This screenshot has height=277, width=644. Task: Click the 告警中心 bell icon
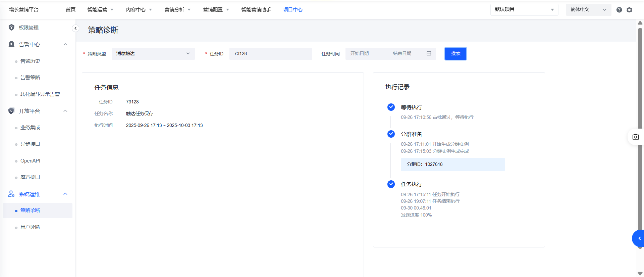(x=11, y=44)
